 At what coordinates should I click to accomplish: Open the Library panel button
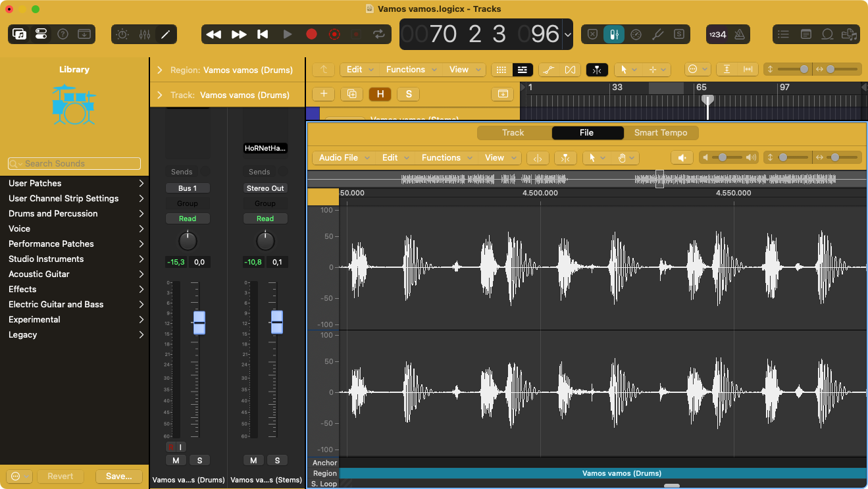pyautogui.click(x=20, y=34)
